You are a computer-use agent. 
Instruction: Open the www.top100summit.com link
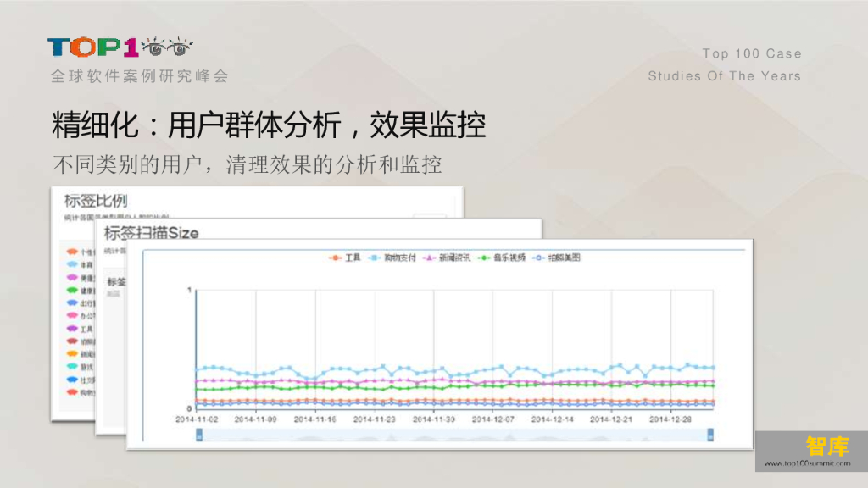(x=807, y=463)
